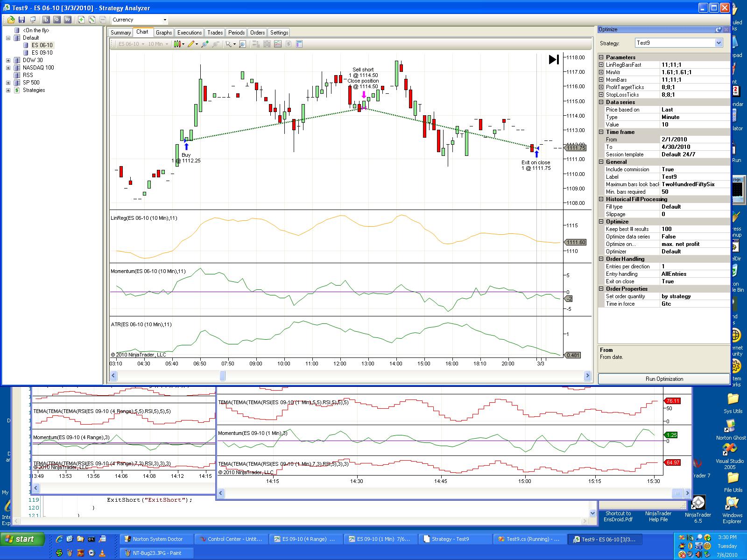Click the skip-to-end arrow on the chart

pos(554,59)
